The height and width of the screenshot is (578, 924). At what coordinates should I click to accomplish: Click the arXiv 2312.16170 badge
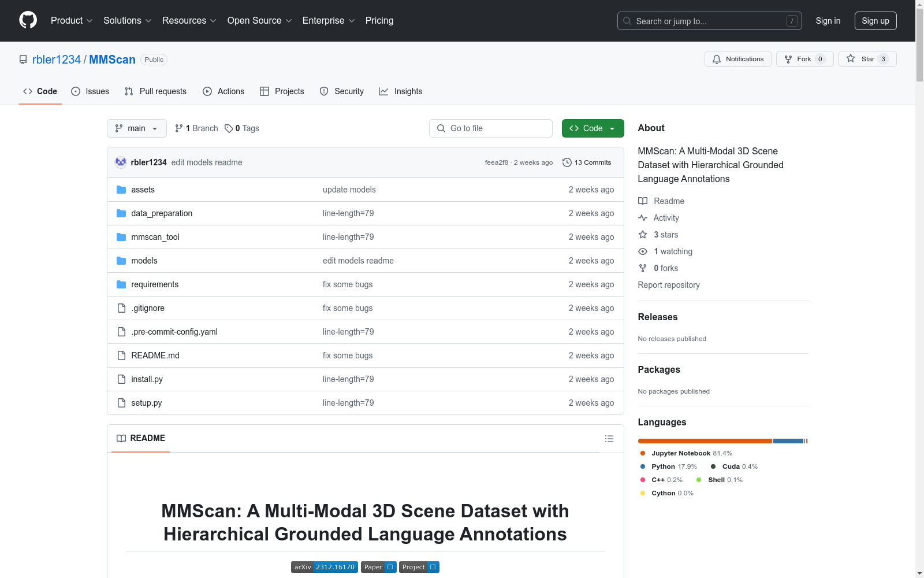(324, 567)
